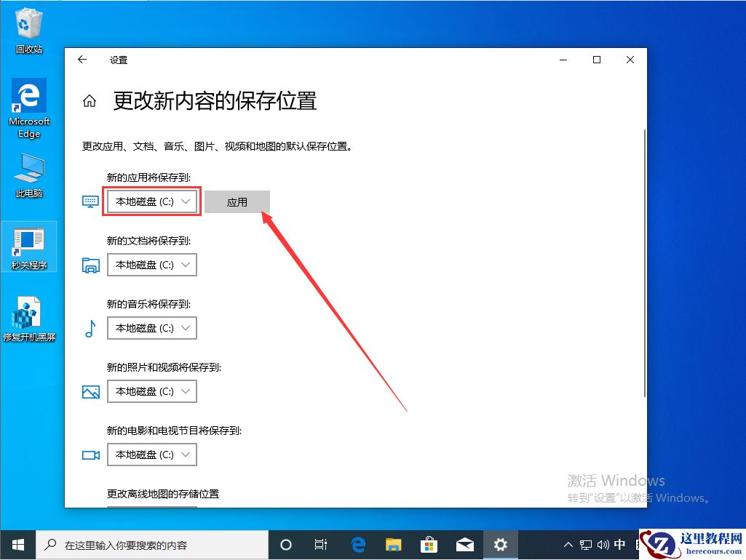Open the new documents save location dropdown
The image size is (746, 560).
(151, 265)
